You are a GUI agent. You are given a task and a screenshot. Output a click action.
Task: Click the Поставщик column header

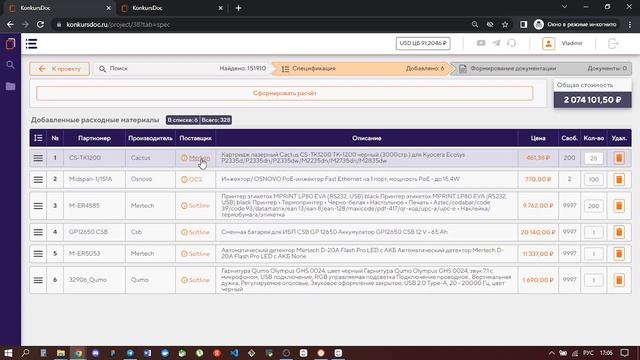pyautogui.click(x=196, y=138)
